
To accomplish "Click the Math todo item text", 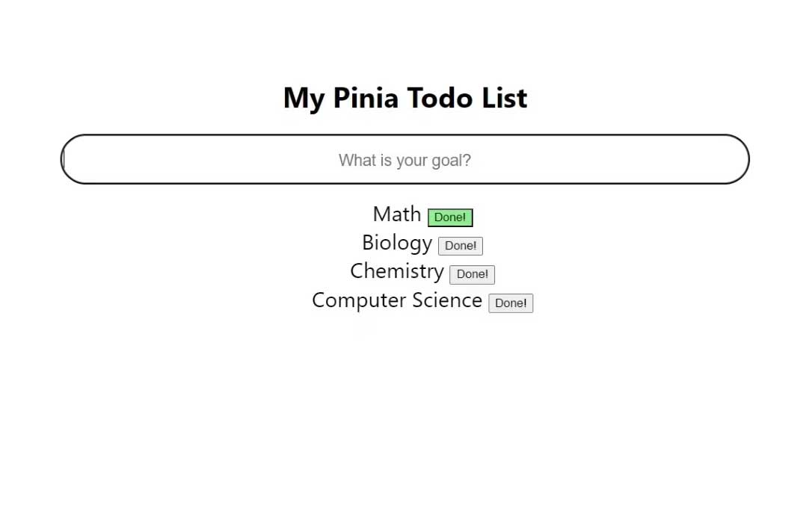I will pos(396,214).
